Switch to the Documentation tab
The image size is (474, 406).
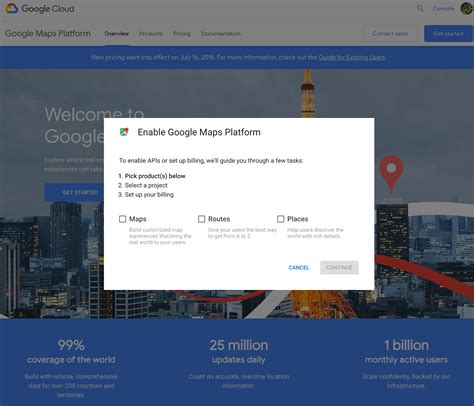tap(221, 34)
